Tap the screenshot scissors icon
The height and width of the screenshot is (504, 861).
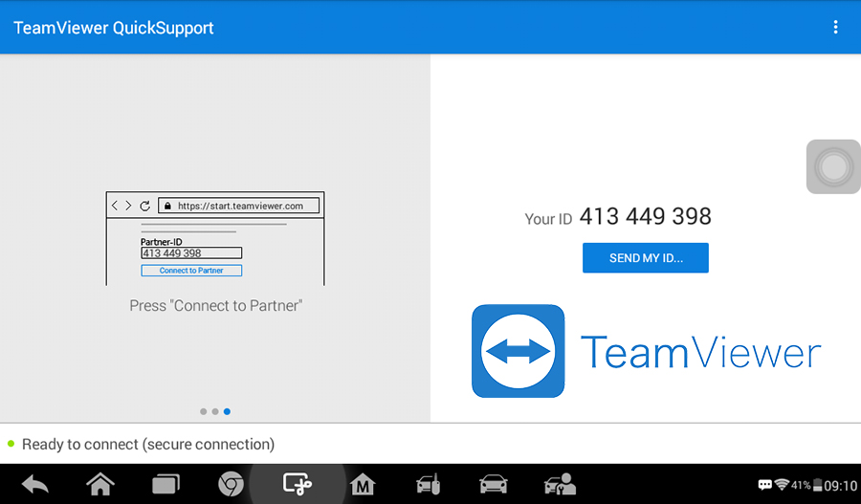[298, 485]
